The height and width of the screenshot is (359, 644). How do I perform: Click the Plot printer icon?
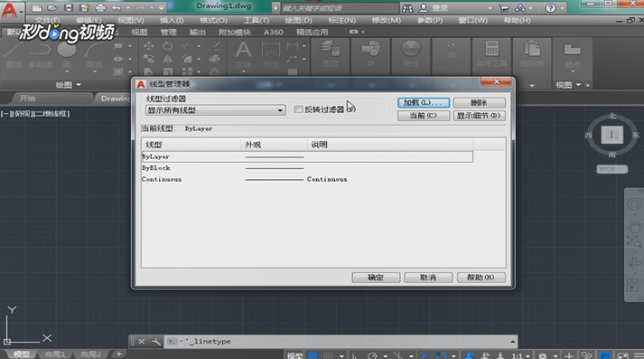100,8
